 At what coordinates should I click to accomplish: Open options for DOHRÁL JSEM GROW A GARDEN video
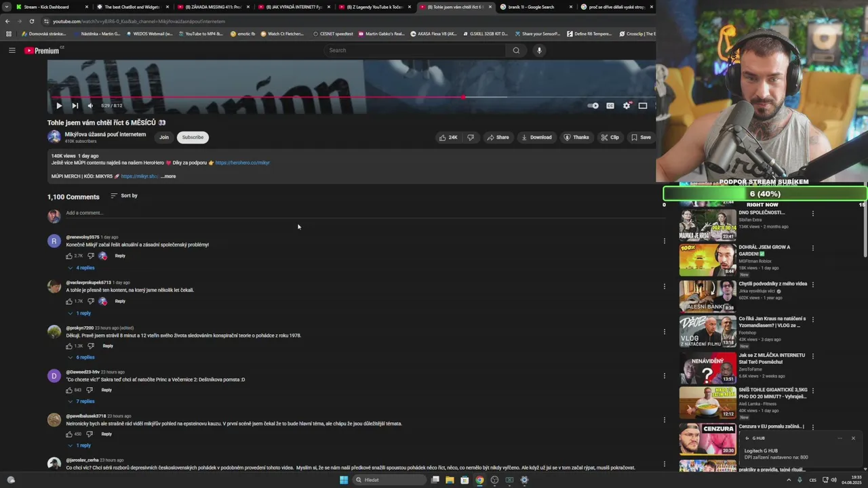pyautogui.click(x=812, y=249)
